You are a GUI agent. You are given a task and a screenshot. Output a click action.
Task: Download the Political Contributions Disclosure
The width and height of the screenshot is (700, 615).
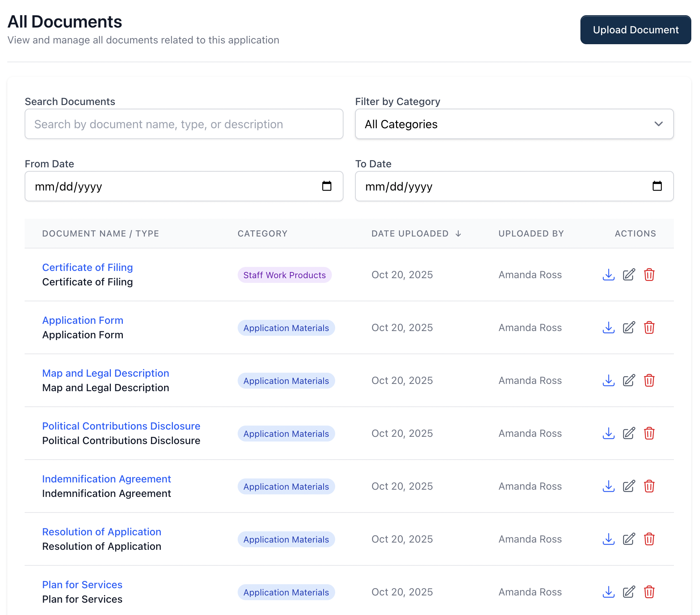click(608, 433)
